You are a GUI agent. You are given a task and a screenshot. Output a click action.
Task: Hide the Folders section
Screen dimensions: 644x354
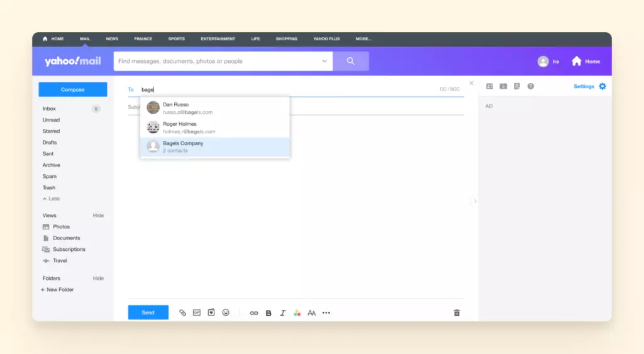98,279
